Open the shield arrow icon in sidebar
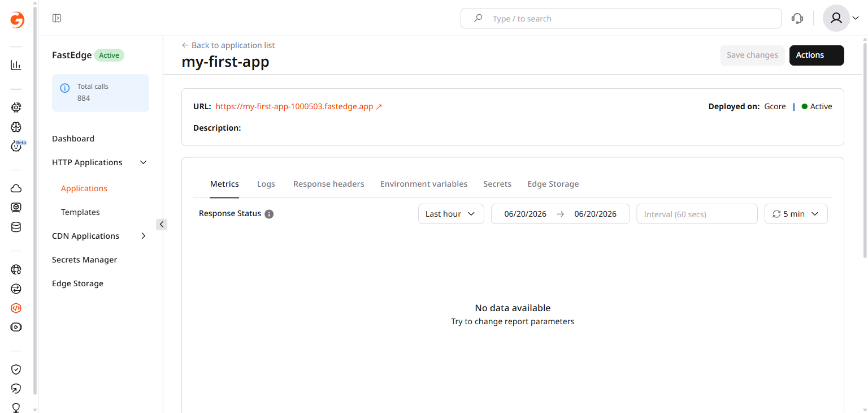 click(16, 389)
